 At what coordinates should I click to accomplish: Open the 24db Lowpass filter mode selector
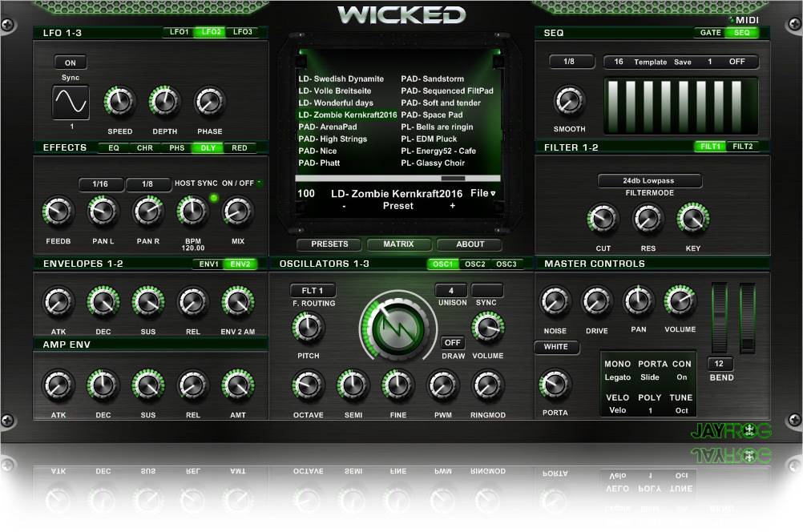click(x=649, y=180)
